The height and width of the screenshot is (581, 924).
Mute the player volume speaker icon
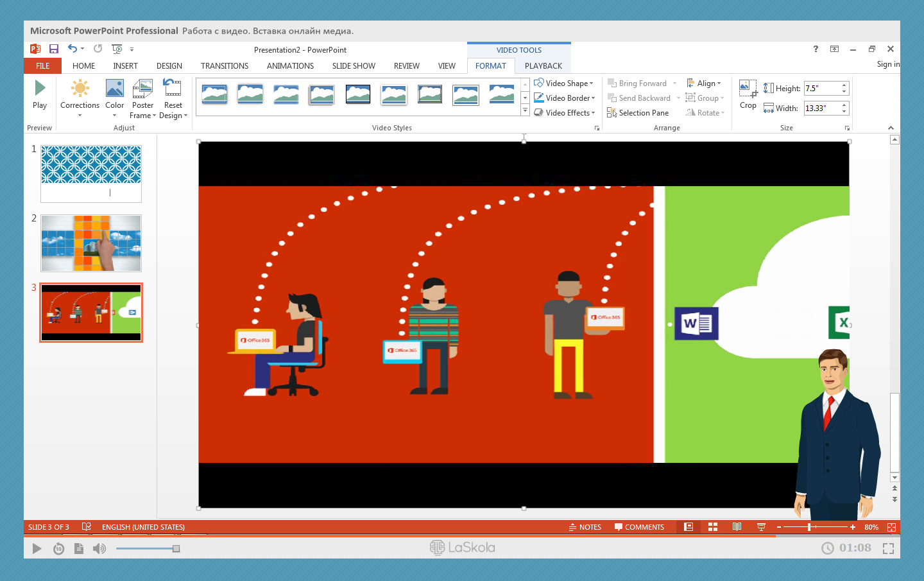tap(99, 548)
